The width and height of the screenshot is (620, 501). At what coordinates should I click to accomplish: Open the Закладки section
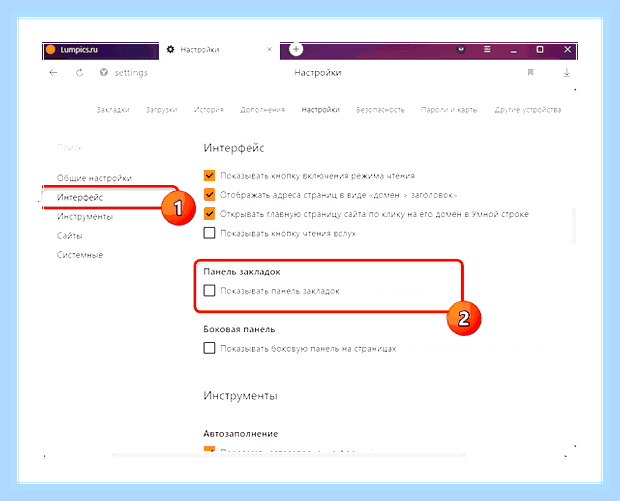(113, 110)
